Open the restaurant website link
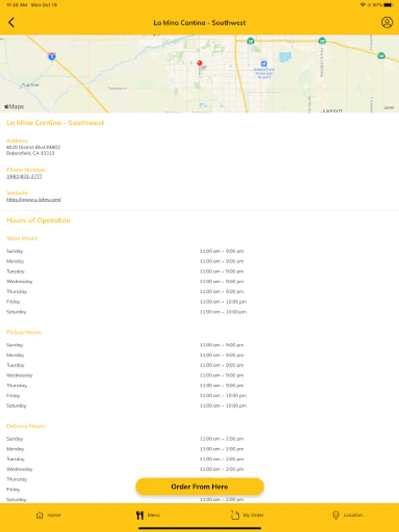 pos(34,200)
